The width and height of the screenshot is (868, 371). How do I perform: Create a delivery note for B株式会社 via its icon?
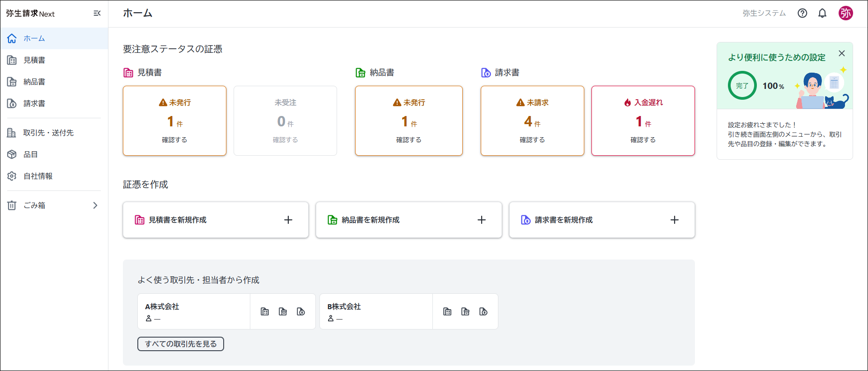(x=465, y=312)
